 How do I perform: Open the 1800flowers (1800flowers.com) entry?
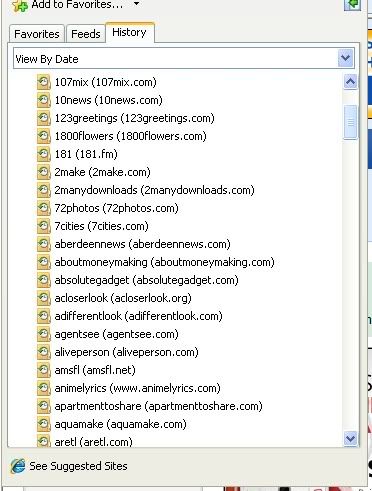[x=130, y=136]
